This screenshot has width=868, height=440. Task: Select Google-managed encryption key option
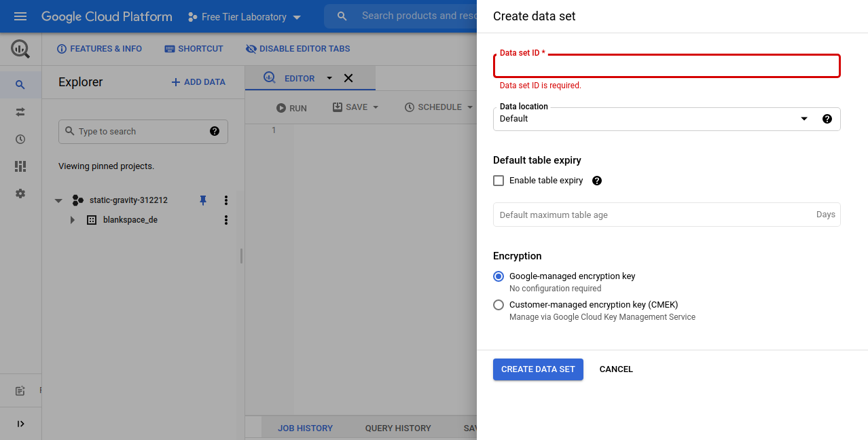point(499,276)
